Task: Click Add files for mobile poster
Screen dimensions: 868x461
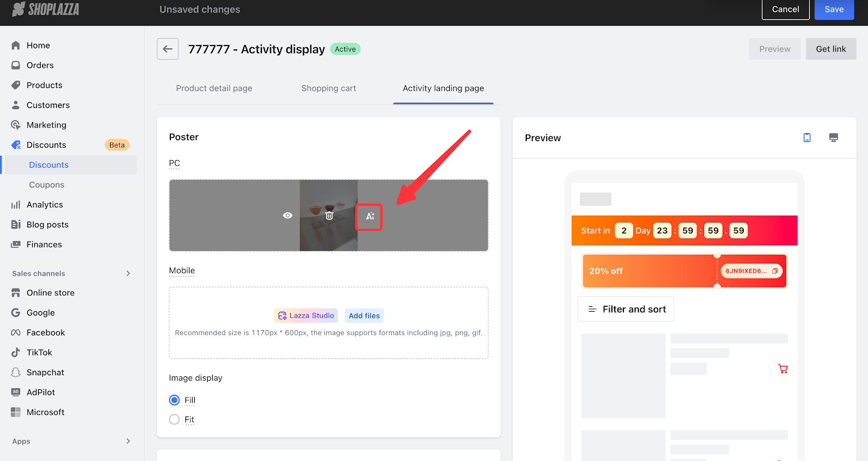Action: (x=364, y=315)
